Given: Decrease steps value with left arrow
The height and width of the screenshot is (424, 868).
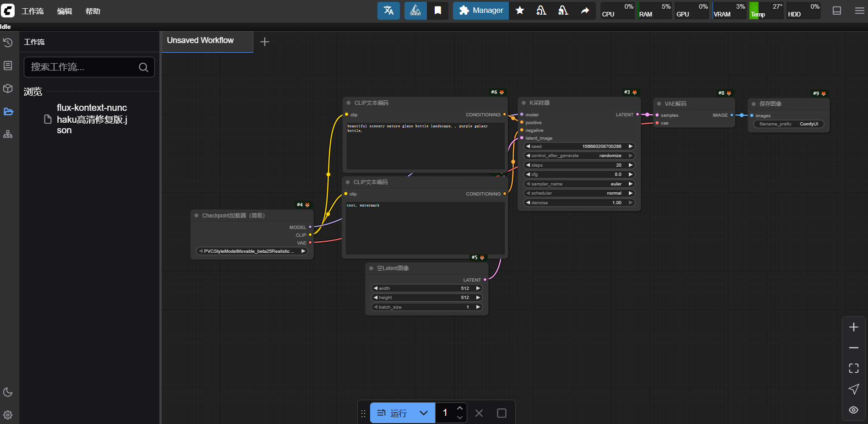Looking at the screenshot, I should (x=528, y=165).
